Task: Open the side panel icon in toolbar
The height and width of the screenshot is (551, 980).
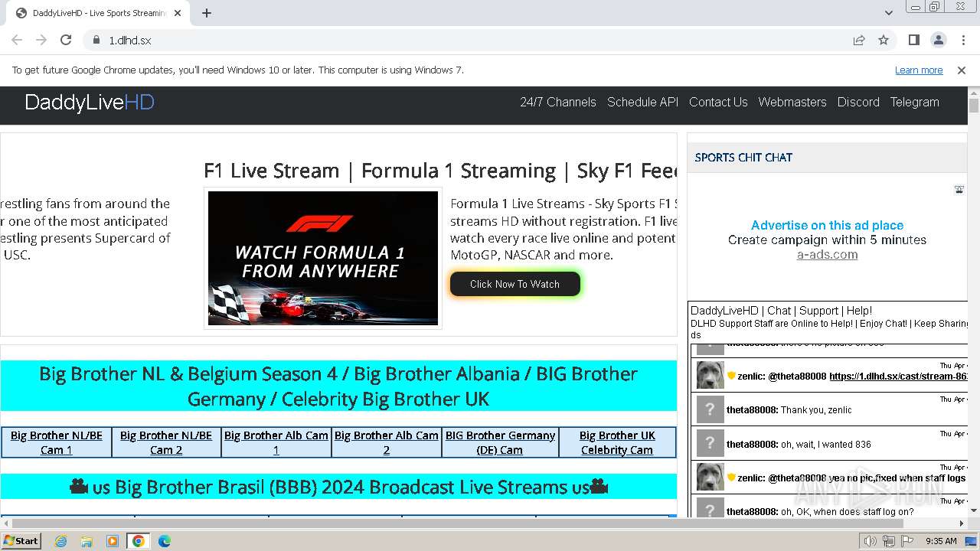Action: [914, 40]
